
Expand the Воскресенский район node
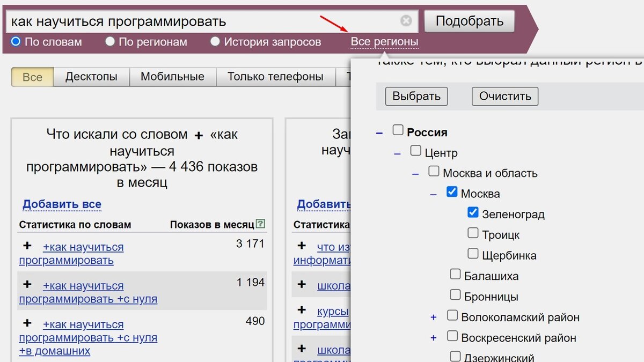[x=434, y=338]
